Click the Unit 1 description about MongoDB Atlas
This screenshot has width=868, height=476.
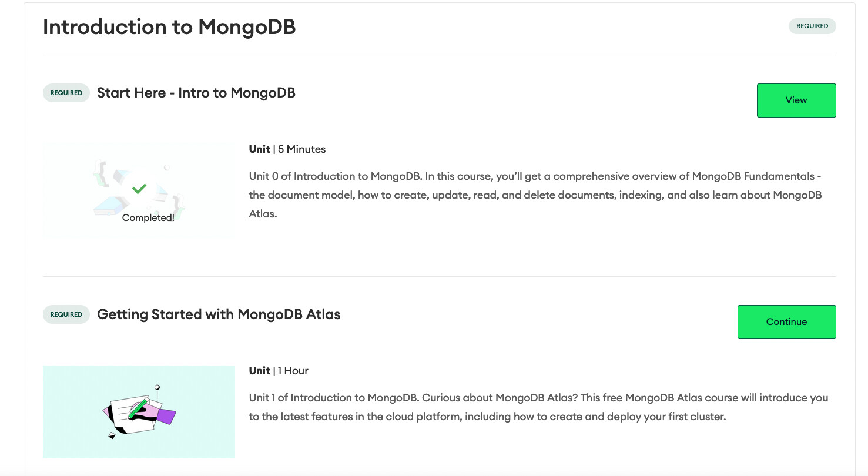(x=538, y=407)
